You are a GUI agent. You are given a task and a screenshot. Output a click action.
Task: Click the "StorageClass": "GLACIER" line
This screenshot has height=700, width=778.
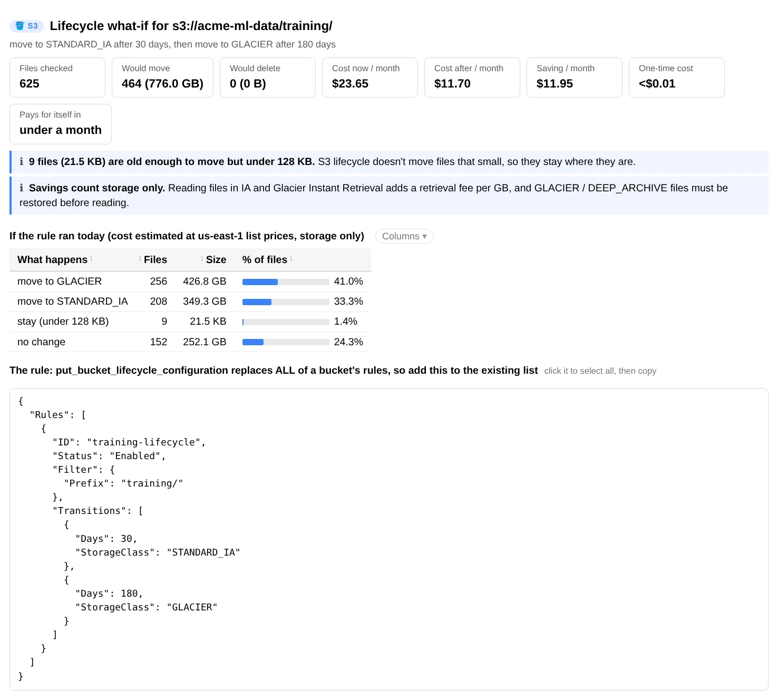(x=146, y=607)
